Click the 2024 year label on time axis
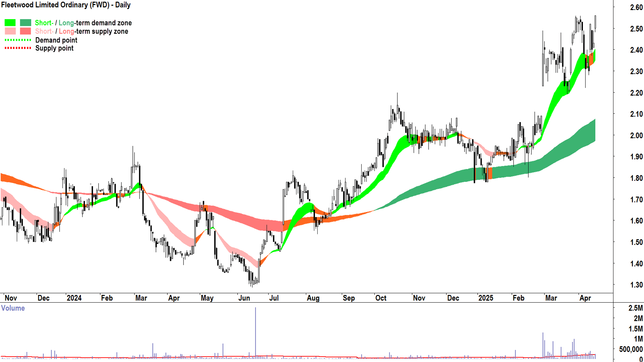Viewport: 644px width, 362px height. click(74, 298)
